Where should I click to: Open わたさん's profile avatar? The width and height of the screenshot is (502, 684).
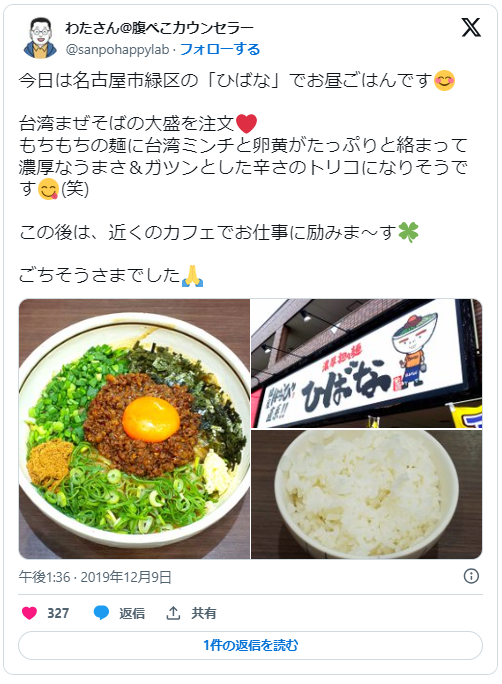pos(40,38)
